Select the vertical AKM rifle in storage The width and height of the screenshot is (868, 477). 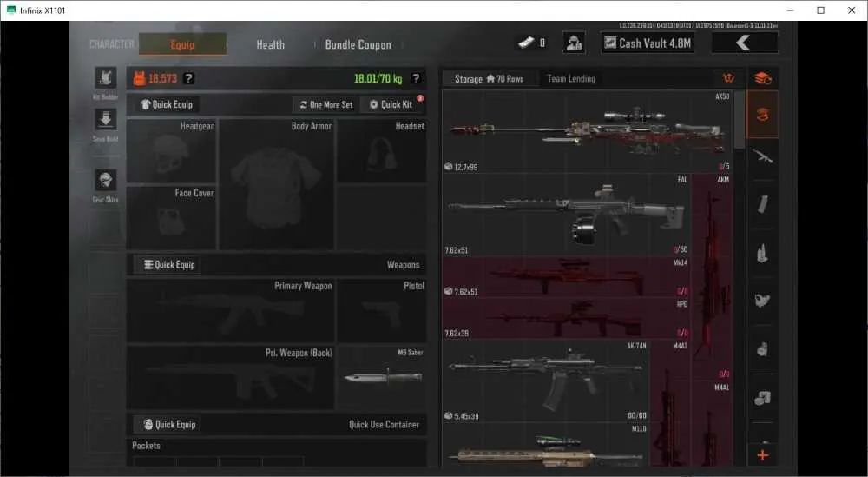(x=712, y=277)
